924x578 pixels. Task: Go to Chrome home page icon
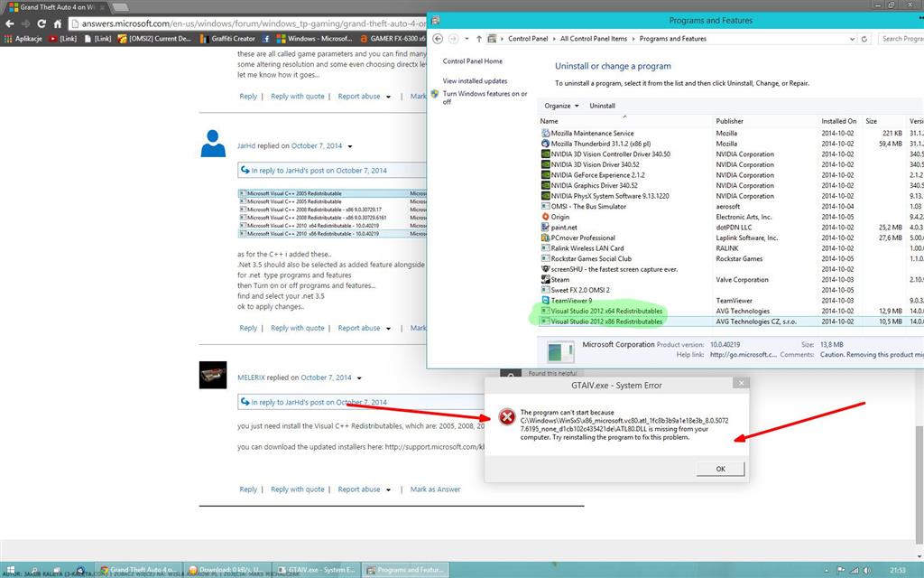point(57,23)
